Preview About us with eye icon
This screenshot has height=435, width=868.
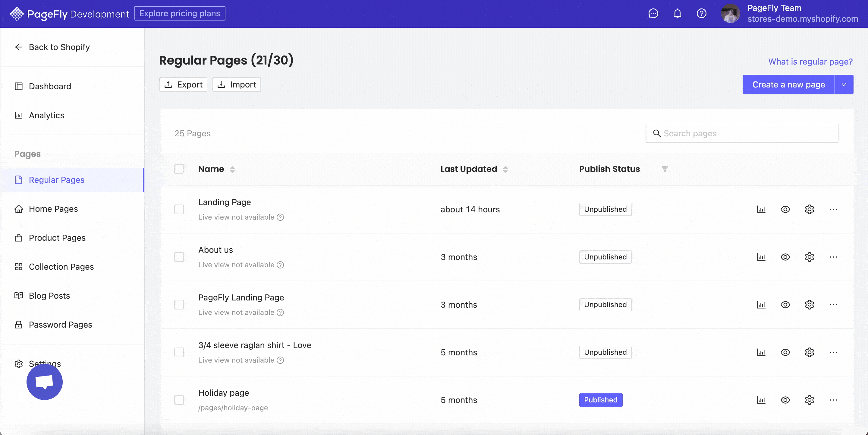click(785, 257)
